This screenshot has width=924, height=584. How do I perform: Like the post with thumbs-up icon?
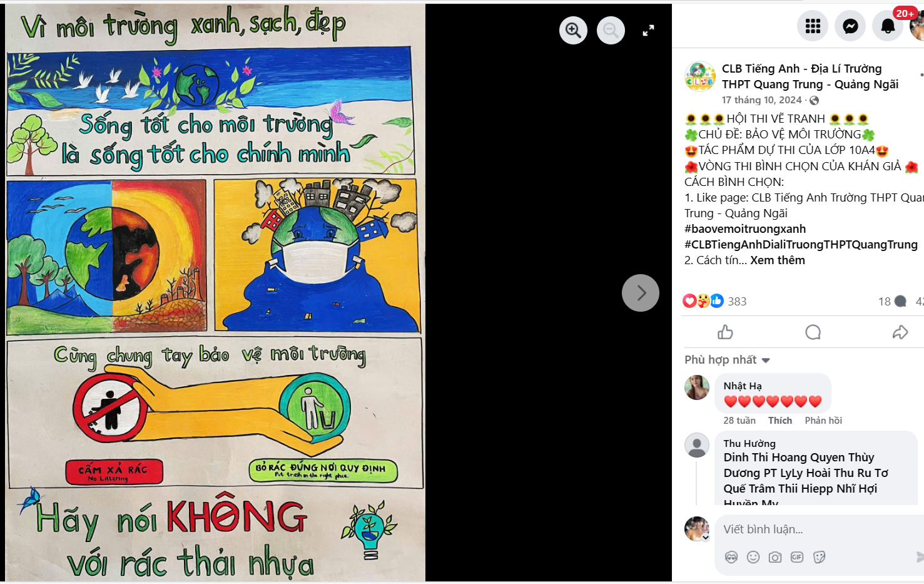pyautogui.click(x=725, y=332)
